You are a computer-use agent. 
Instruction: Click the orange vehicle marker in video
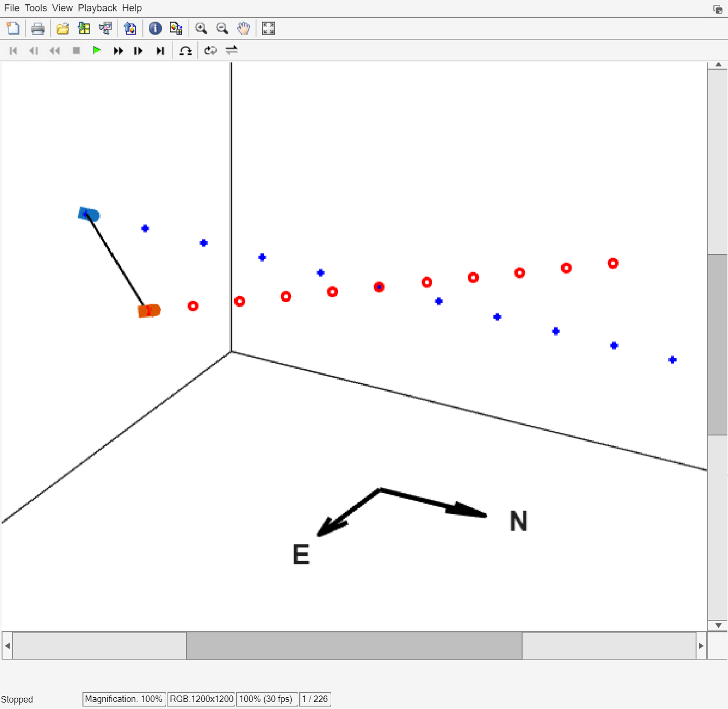(149, 311)
